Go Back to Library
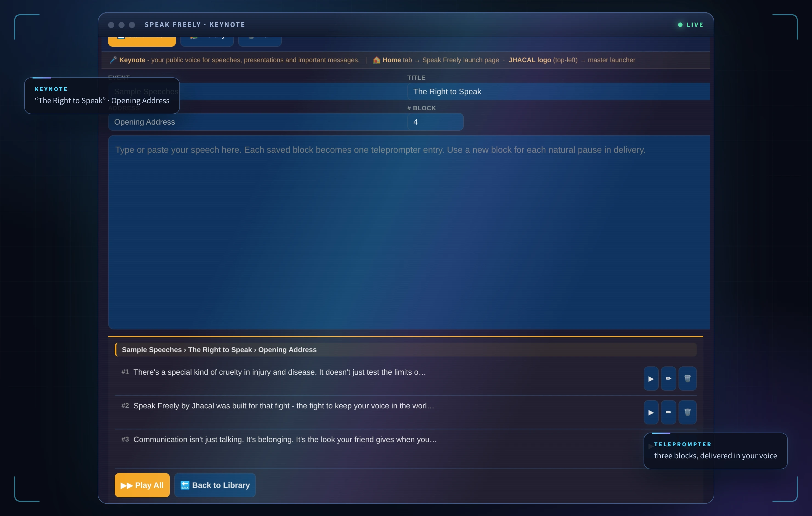 coord(215,485)
